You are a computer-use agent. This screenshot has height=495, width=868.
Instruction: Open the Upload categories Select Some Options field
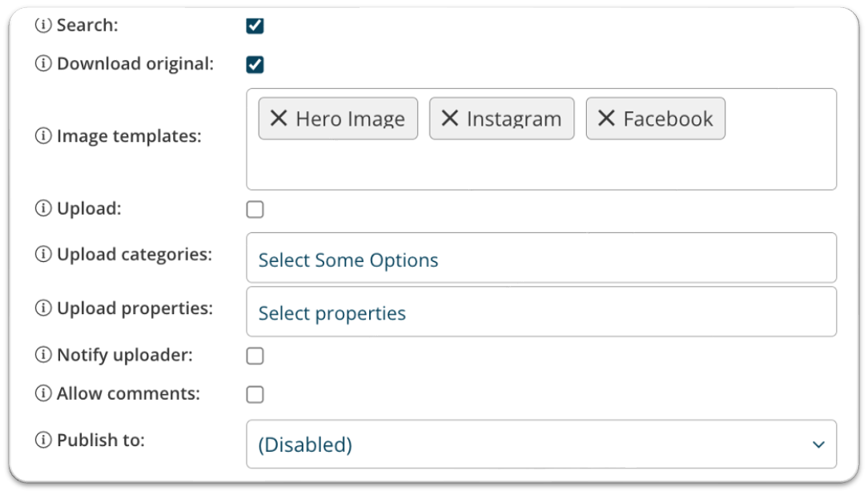click(x=541, y=257)
